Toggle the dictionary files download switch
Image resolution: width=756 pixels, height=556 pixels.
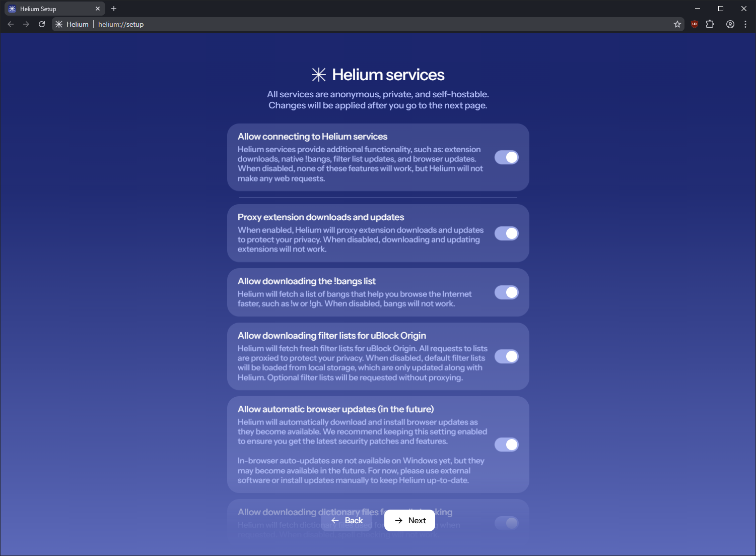(507, 523)
